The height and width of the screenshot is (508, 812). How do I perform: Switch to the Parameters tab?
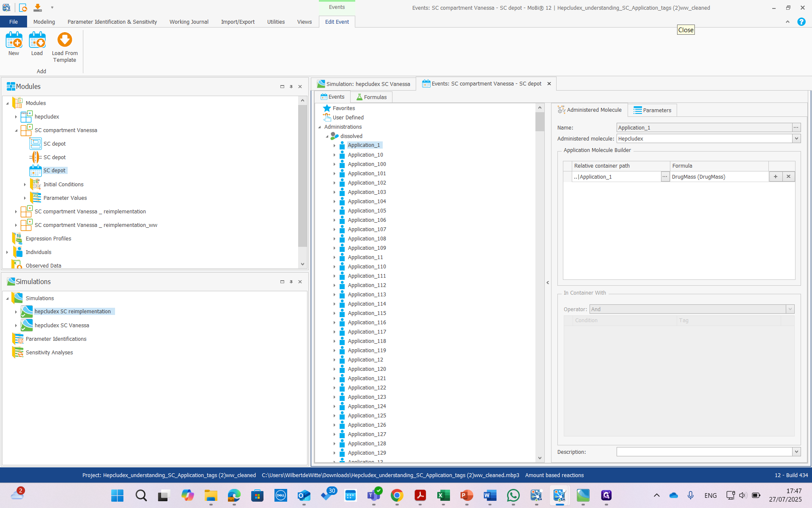coord(652,110)
